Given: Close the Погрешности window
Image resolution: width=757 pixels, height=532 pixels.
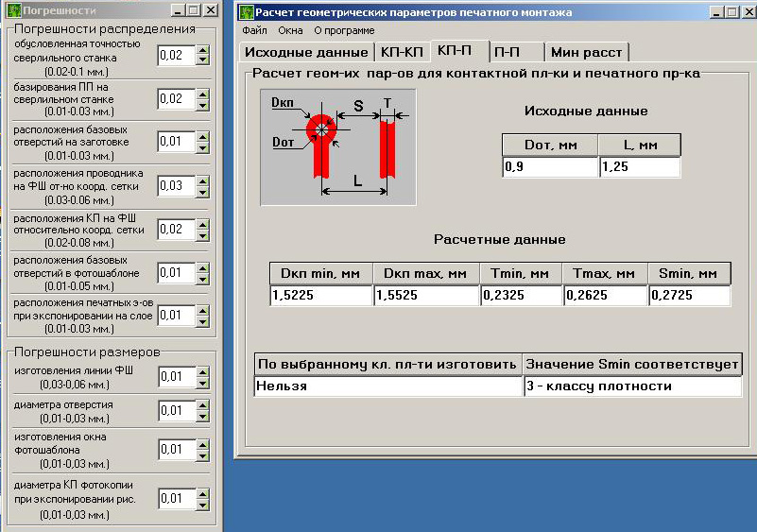Looking at the screenshot, I should coord(211,9).
